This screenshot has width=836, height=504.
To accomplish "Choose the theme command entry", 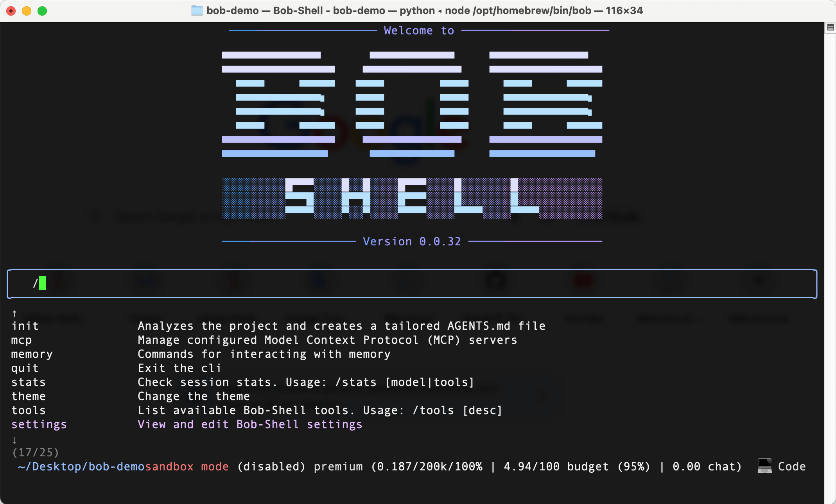I will [29, 396].
